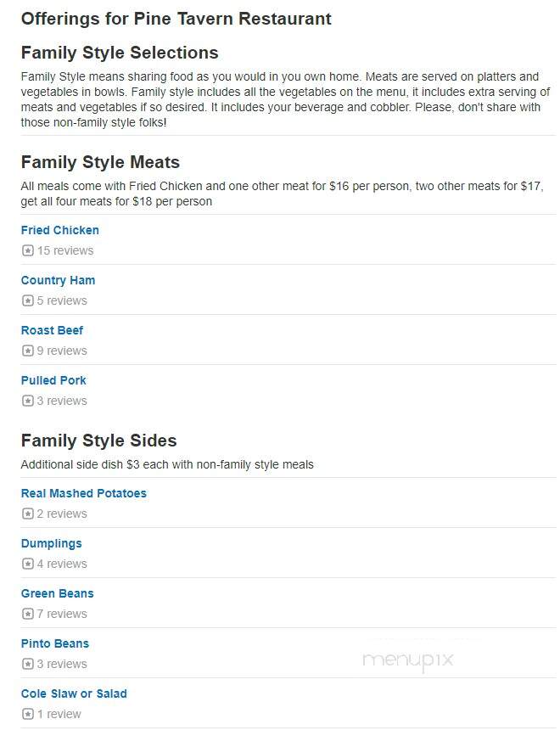The image size is (560, 730).
Task: View Real Mashed Potatoes details
Action: [x=84, y=493]
